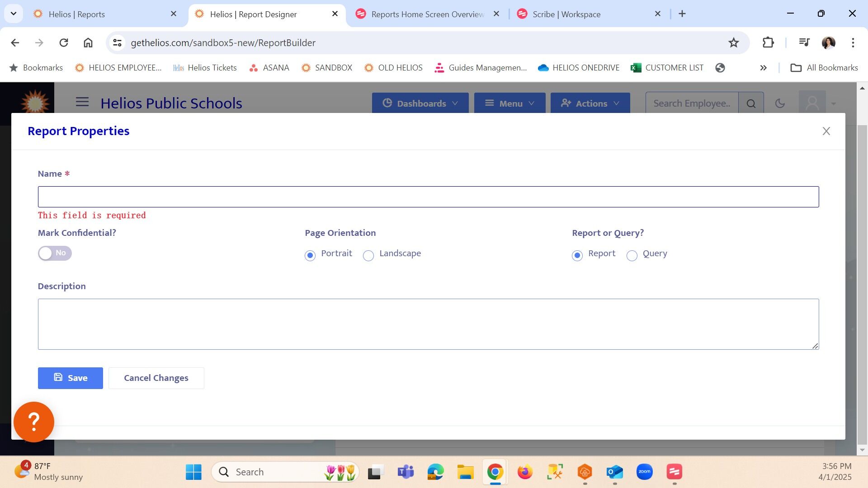Open the Actions dropdown menu
Image resolution: width=868 pixels, height=488 pixels.
(x=590, y=103)
